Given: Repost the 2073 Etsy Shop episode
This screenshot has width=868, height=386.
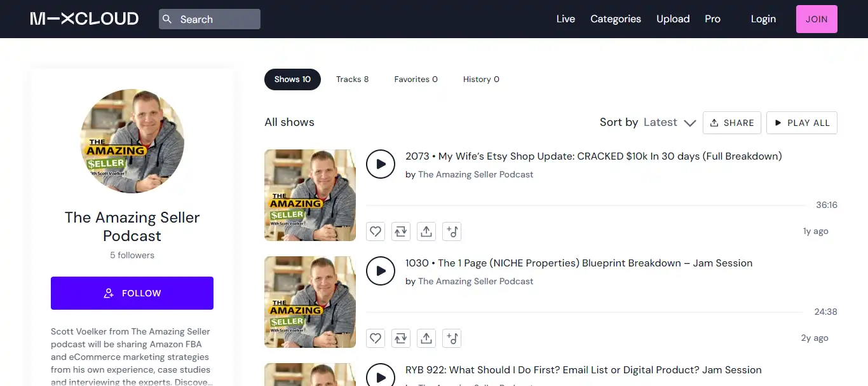Looking at the screenshot, I should point(400,231).
